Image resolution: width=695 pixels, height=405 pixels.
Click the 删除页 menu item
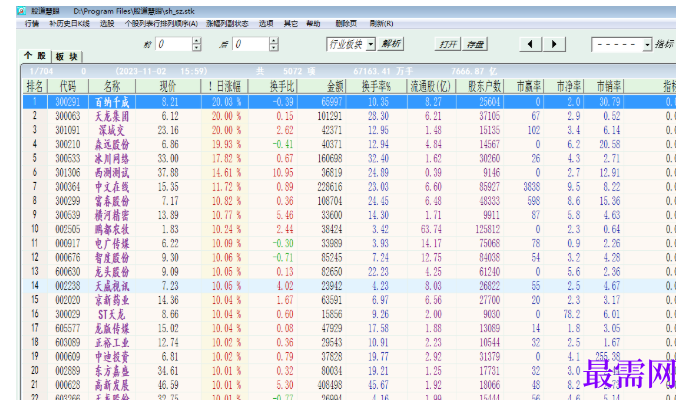(x=346, y=23)
